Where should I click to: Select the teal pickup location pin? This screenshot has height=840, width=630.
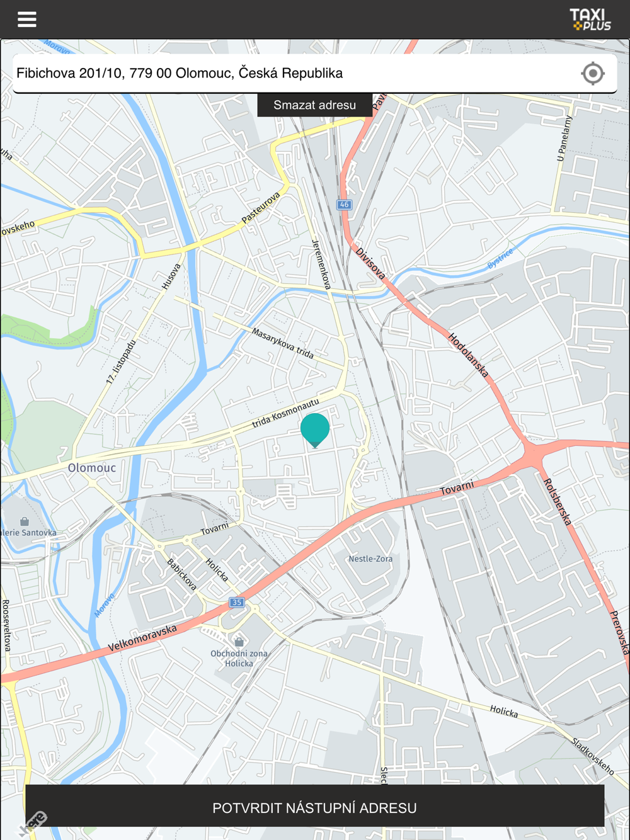point(315,430)
